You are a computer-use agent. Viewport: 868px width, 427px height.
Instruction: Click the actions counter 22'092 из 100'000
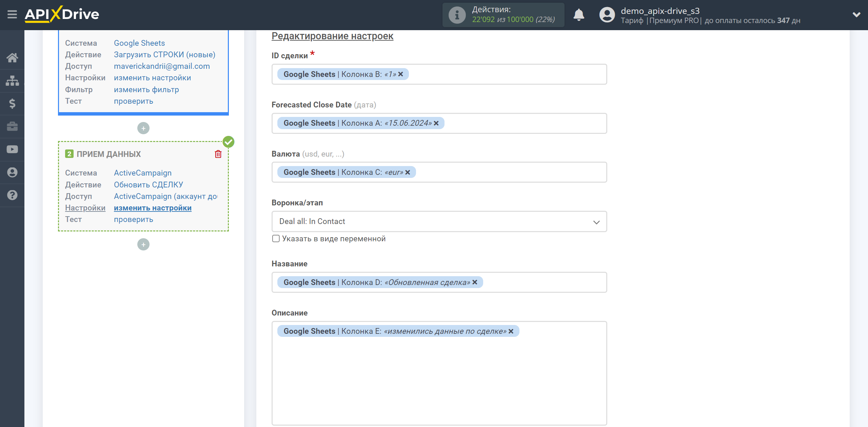click(x=513, y=20)
